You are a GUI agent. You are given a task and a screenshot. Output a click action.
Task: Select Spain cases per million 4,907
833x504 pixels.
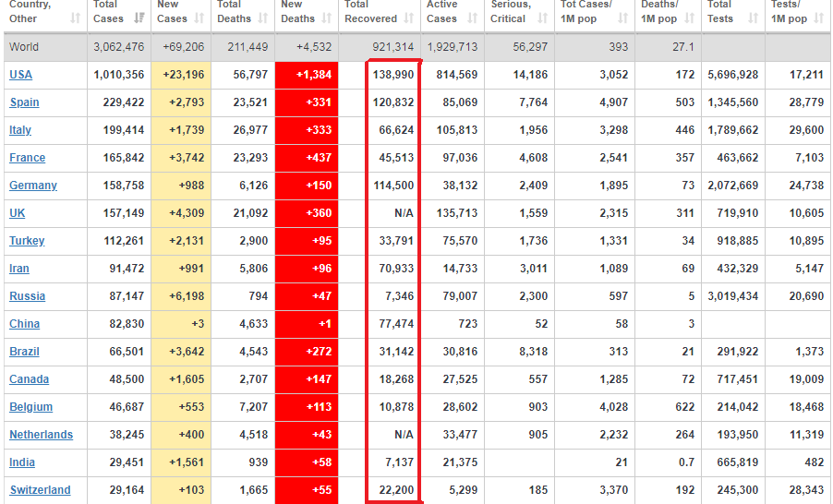click(613, 102)
